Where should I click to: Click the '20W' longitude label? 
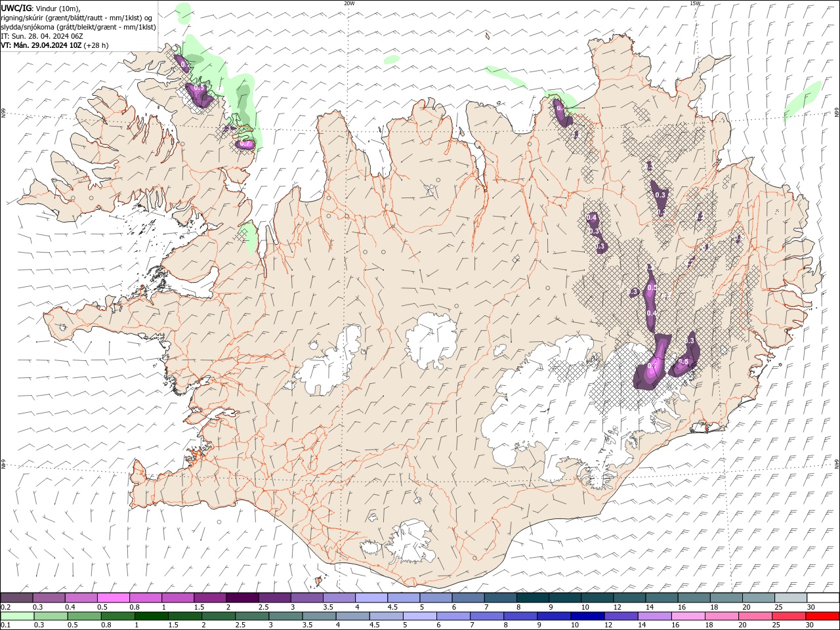(x=349, y=3)
